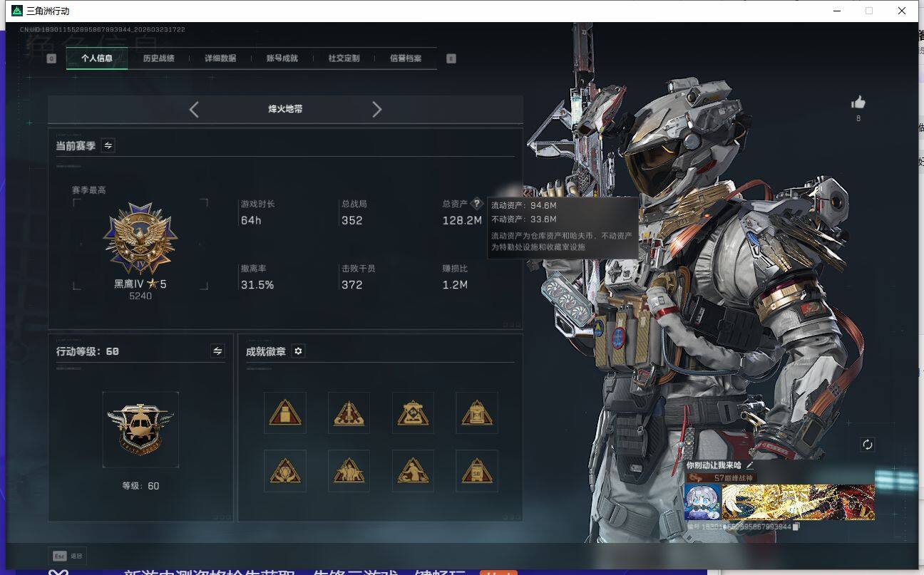
Task: Go to next game mode with right arrow
Action: pos(377,109)
